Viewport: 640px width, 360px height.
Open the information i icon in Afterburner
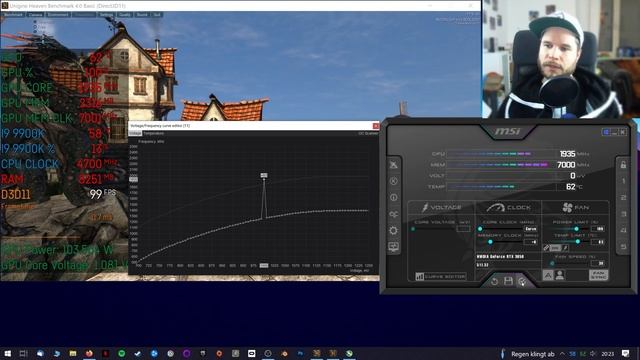(x=393, y=198)
